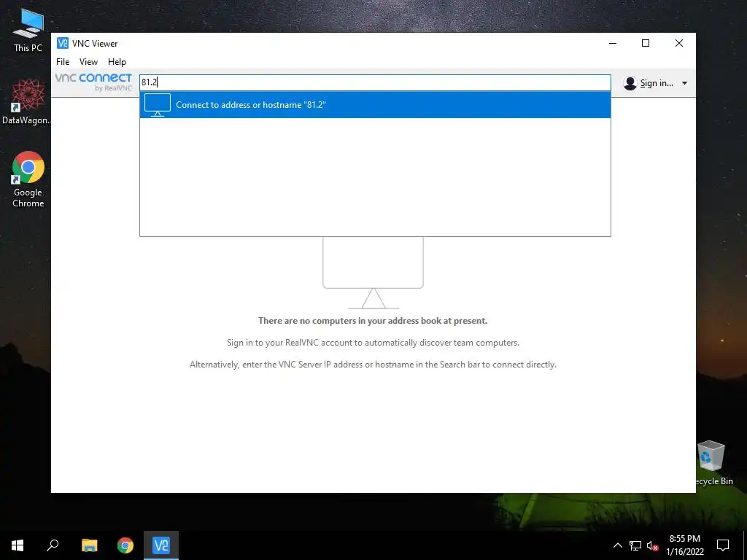Expand the Sign in dropdown arrow

click(x=684, y=83)
